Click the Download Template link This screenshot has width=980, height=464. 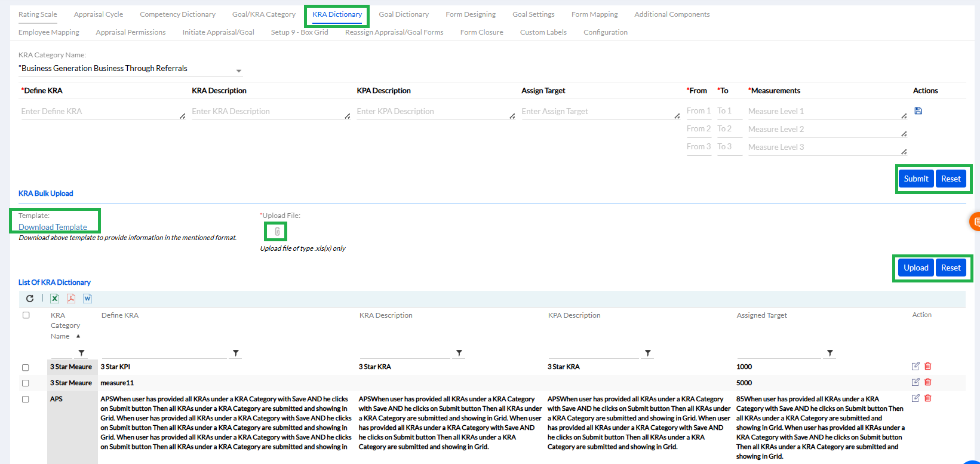click(x=53, y=227)
